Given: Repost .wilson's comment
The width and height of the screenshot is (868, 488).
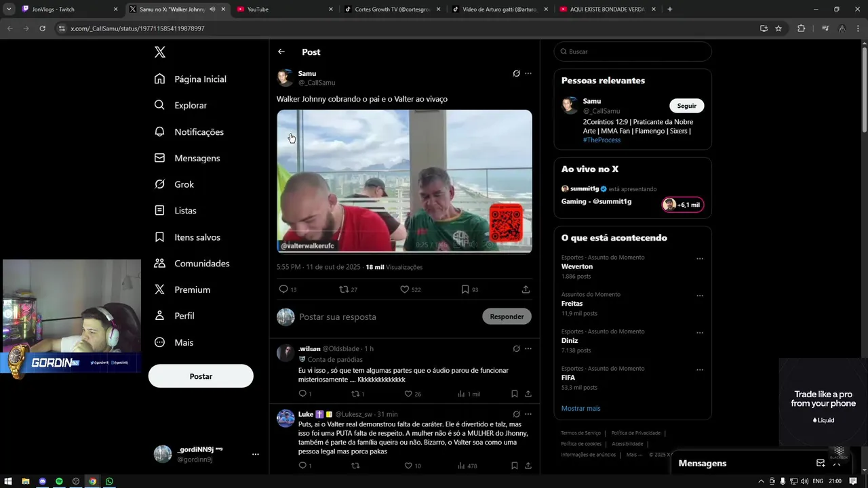Looking at the screenshot, I should click(x=355, y=394).
